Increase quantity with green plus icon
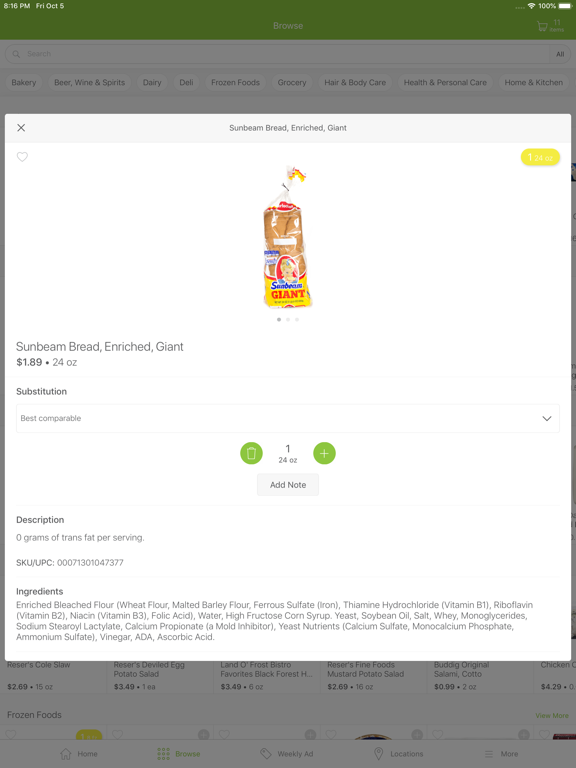Screen dimensions: 576x768 point(324,453)
